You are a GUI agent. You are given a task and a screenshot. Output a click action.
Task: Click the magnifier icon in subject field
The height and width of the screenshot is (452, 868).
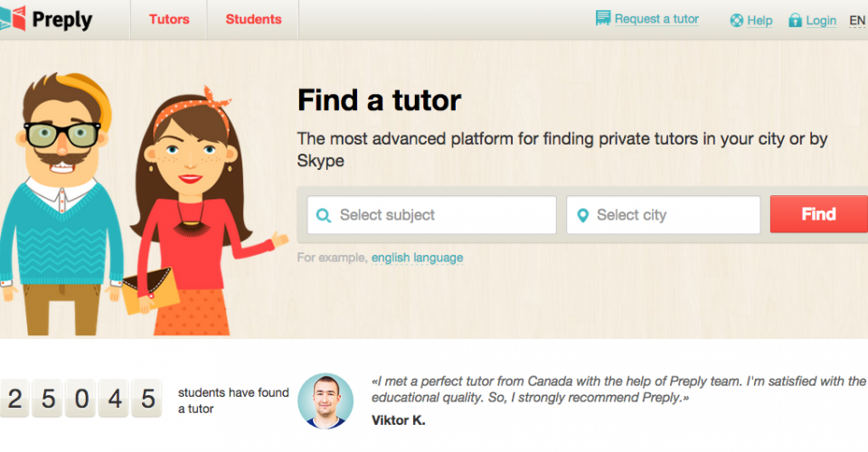tap(323, 215)
